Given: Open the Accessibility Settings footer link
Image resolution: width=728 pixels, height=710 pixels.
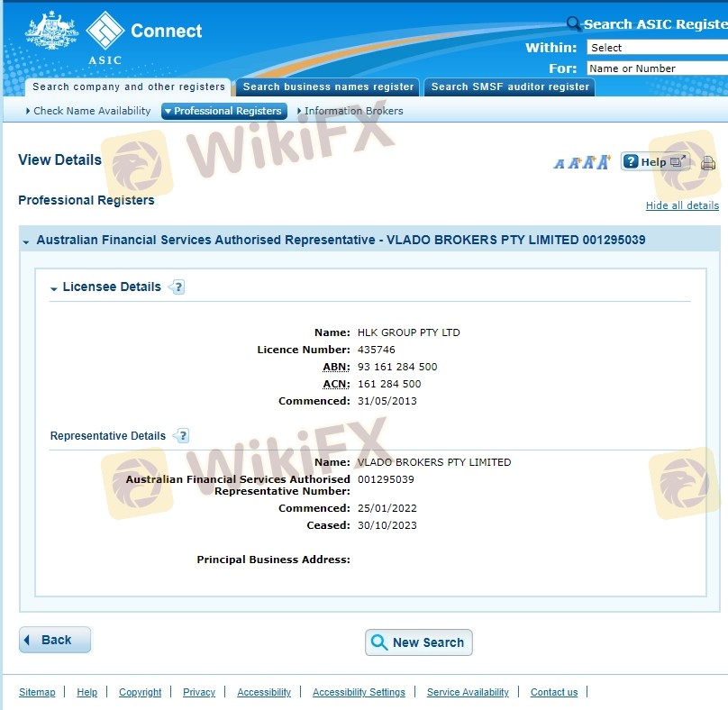Looking at the screenshot, I should tap(359, 692).
